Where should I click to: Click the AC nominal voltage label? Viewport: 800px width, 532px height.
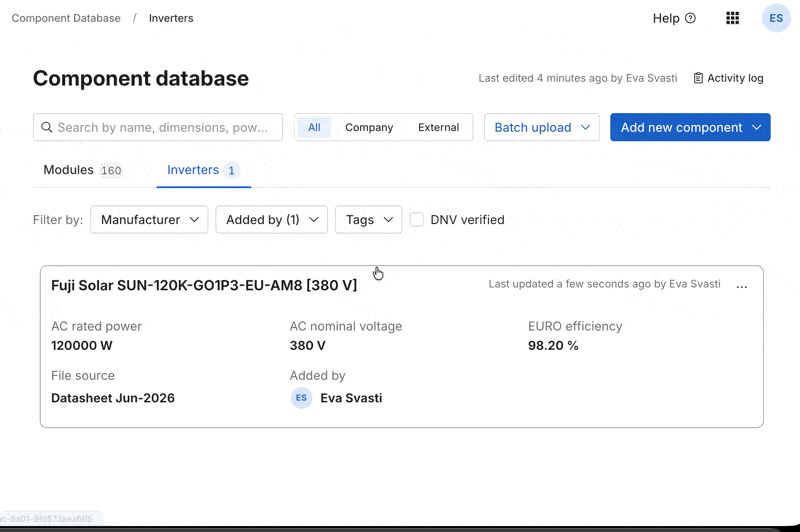(346, 326)
